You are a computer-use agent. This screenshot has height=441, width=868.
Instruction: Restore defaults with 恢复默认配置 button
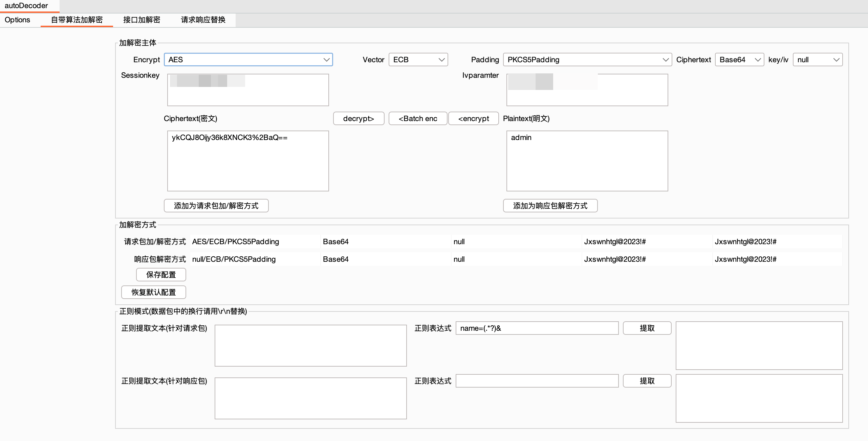[153, 292]
